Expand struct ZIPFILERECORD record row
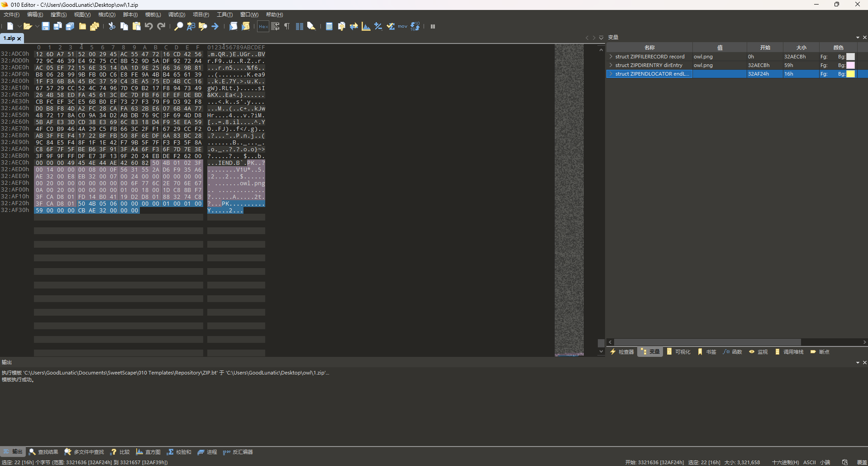Image resolution: width=868 pixels, height=466 pixels. click(x=611, y=57)
